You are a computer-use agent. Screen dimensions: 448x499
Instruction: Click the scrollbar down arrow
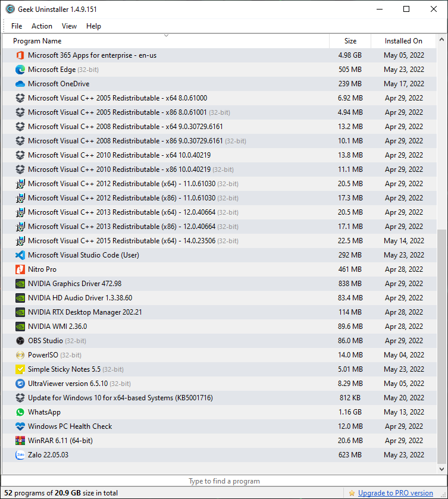pyautogui.click(x=441, y=469)
